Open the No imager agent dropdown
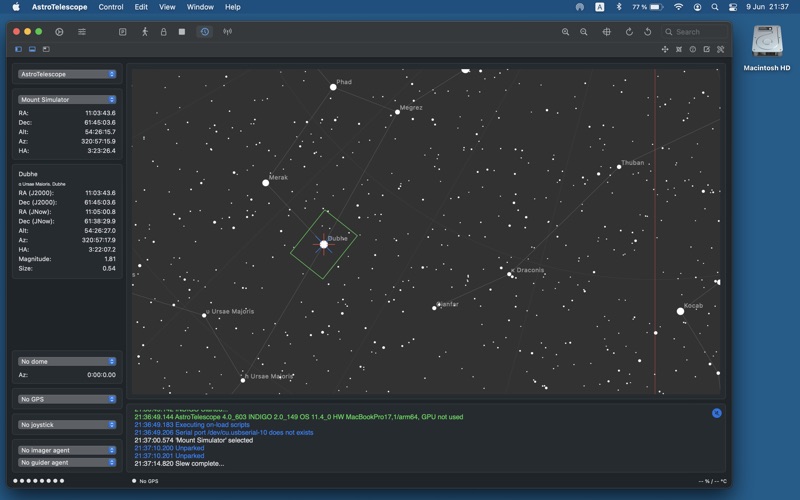800x500 pixels. pyautogui.click(x=67, y=450)
